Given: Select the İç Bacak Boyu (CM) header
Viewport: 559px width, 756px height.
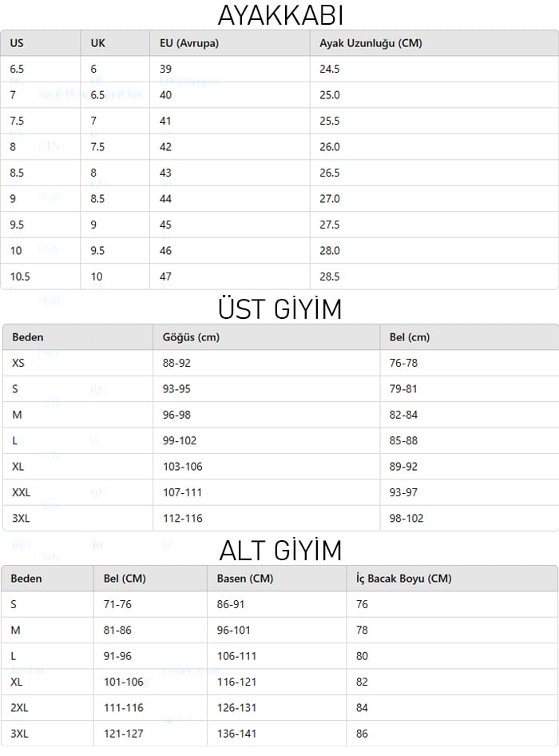Looking at the screenshot, I should tap(404, 579).
